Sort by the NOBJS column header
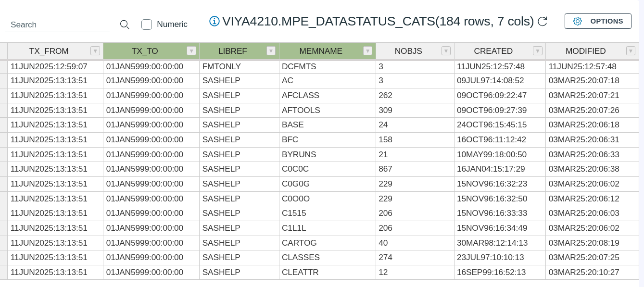The image size is (644, 287). (408, 51)
